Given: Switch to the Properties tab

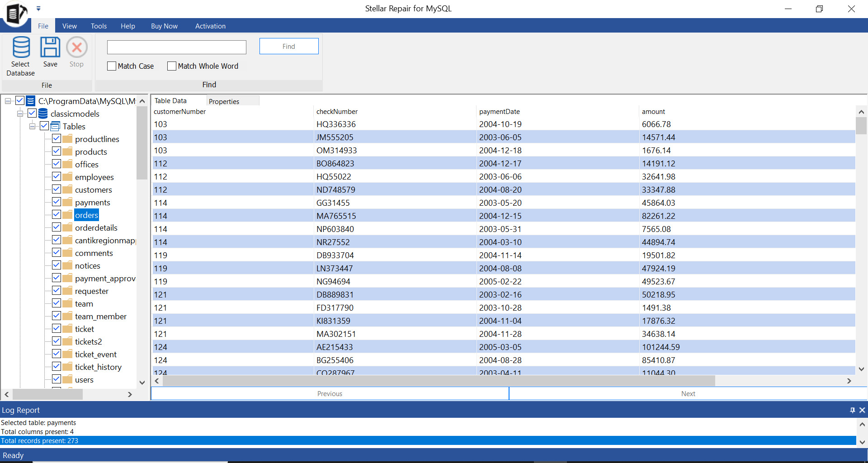Looking at the screenshot, I should (232, 101).
